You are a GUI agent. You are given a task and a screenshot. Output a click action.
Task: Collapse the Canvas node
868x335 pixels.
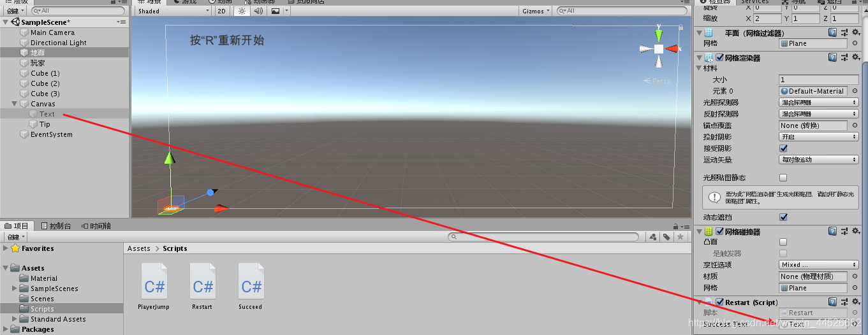15,104
